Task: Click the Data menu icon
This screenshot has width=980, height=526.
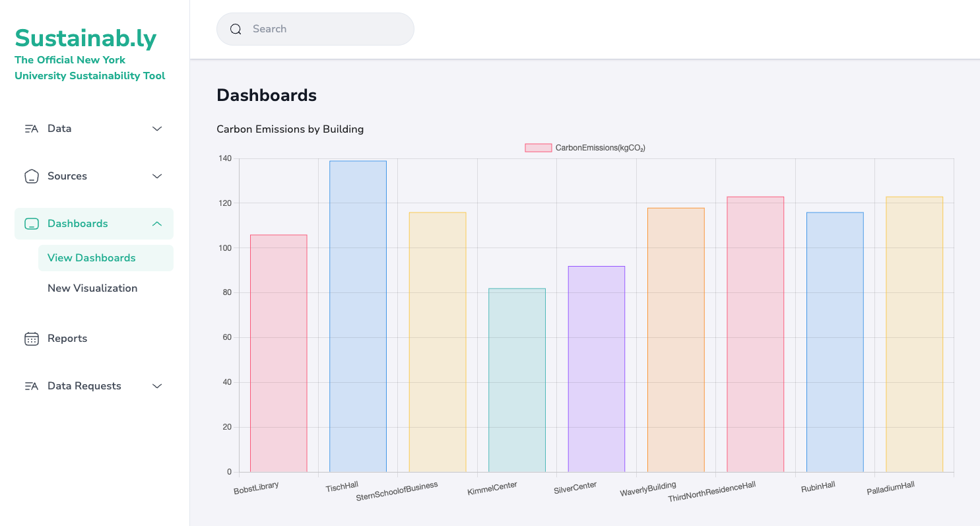Action: click(x=31, y=129)
